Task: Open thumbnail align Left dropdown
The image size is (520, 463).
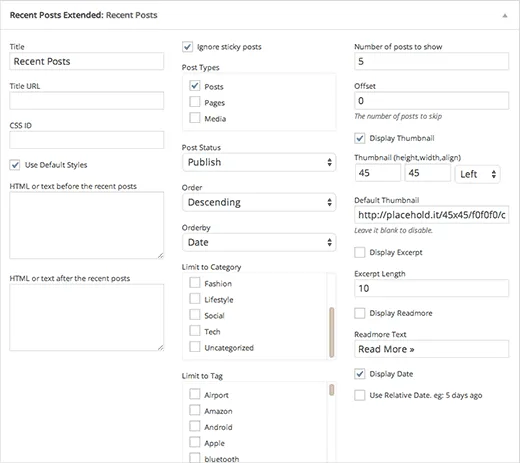Action: (477, 174)
